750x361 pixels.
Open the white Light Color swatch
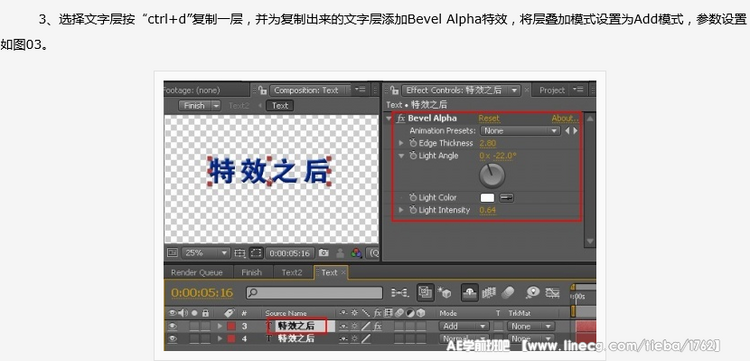coord(487,197)
